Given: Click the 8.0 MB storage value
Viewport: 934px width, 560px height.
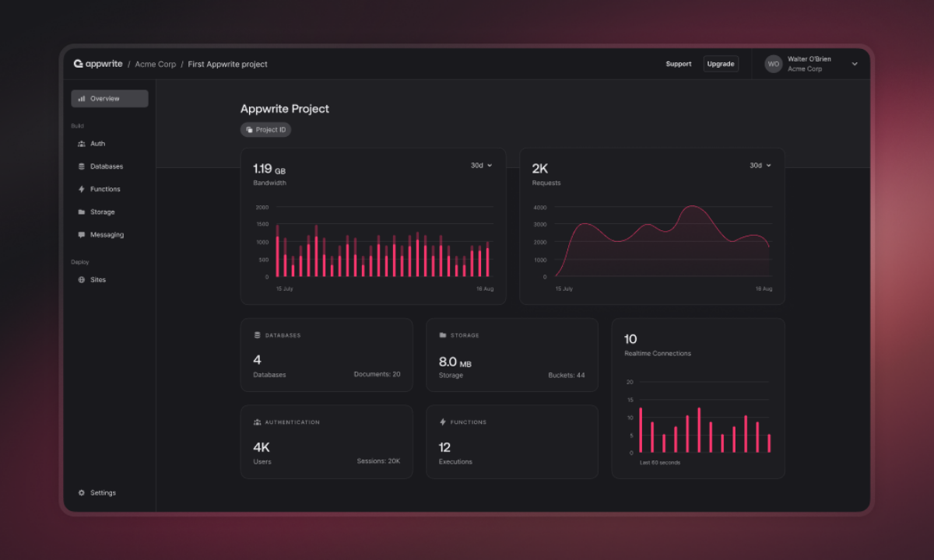Looking at the screenshot, I should 455,362.
